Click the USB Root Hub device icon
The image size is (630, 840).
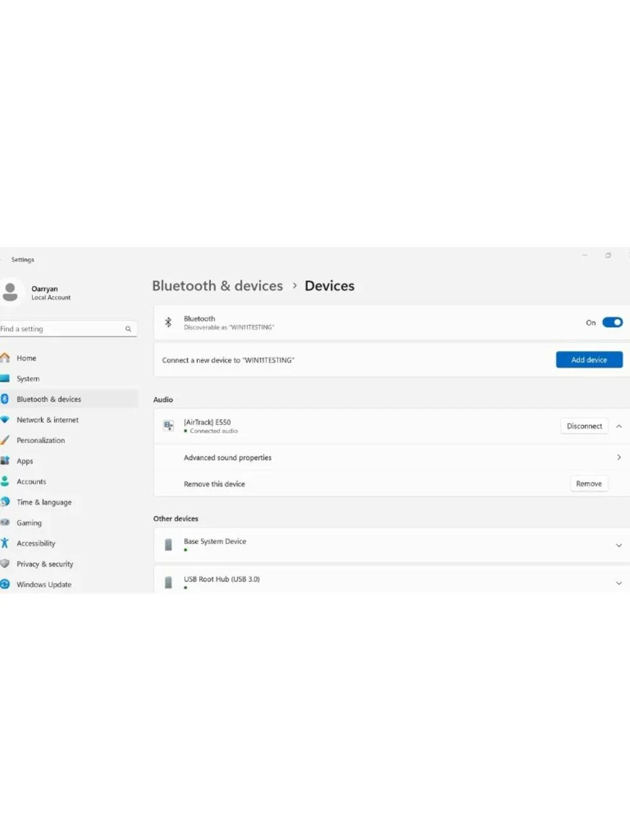click(168, 583)
